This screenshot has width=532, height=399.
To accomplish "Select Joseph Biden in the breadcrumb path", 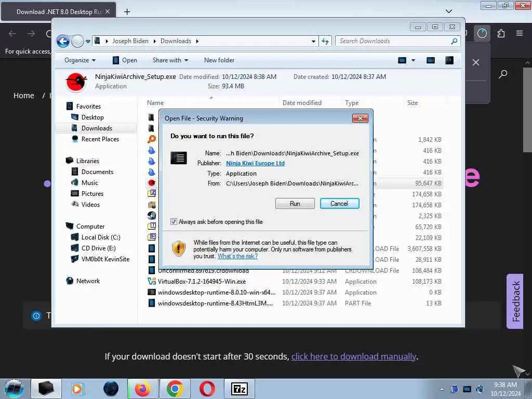I will [x=130, y=41].
